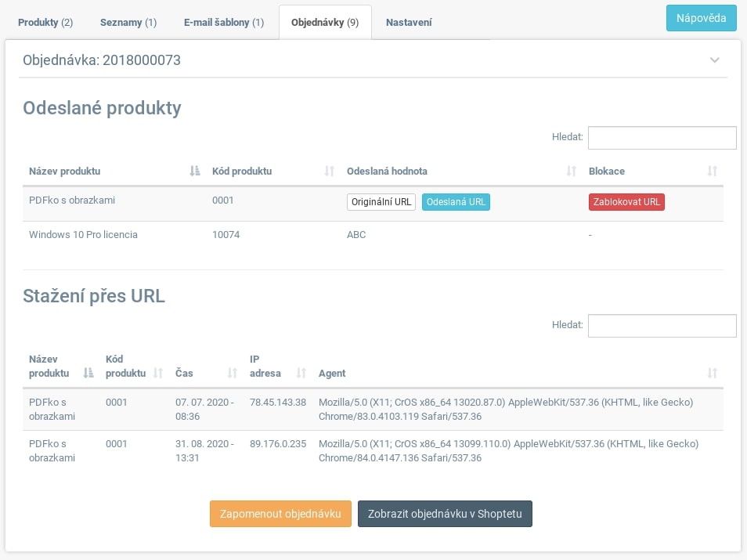Focus the Hledat field above Odeslané produkty table
747x560 pixels.
tap(662, 138)
